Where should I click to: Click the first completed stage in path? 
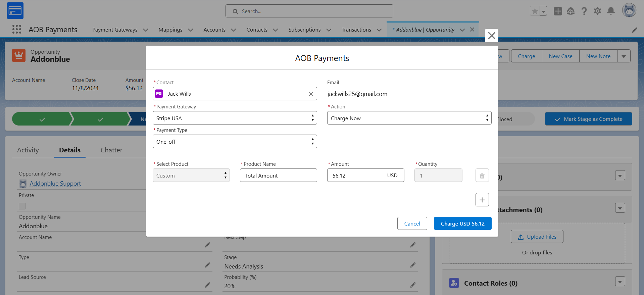tap(42, 119)
